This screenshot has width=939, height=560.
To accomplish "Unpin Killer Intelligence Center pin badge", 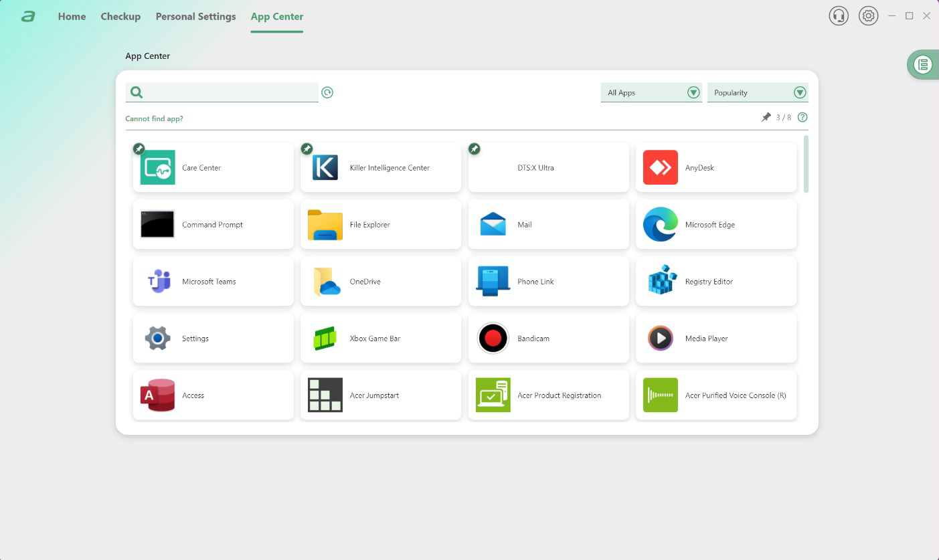I will click(307, 149).
